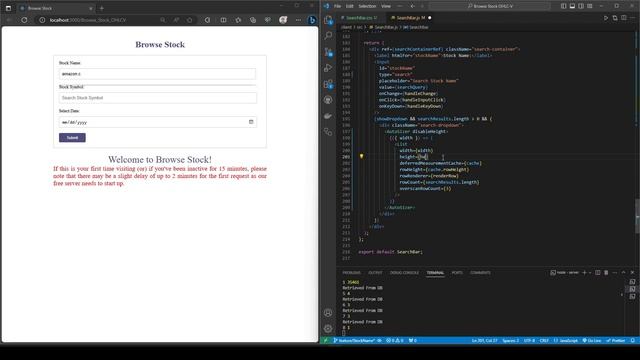Maximize the terminal panel with chevron up
Image resolution: width=640 pixels, height=360 pixels.
click(x=624, y=273)
